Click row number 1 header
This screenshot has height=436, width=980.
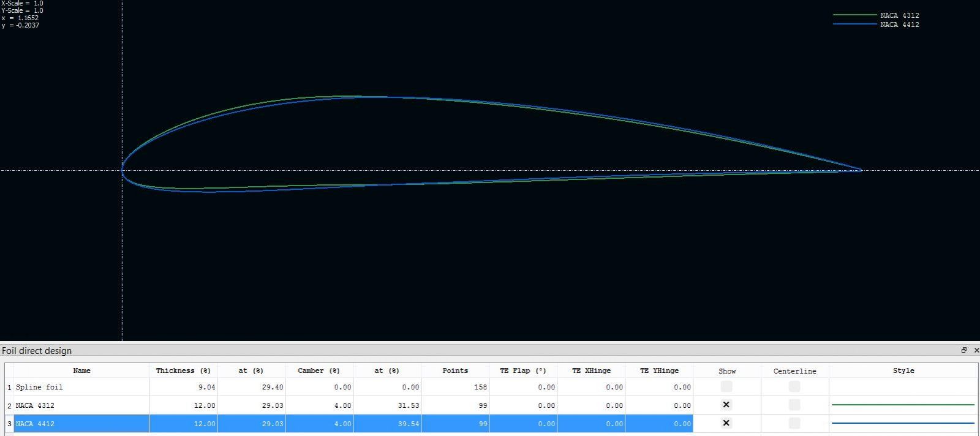(9, 387)
